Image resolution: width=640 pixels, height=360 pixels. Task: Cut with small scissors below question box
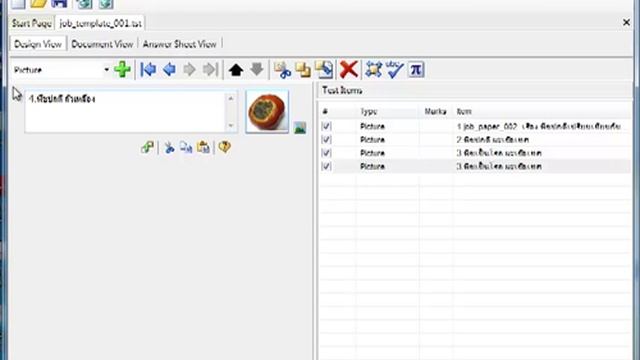pos(169,147)
